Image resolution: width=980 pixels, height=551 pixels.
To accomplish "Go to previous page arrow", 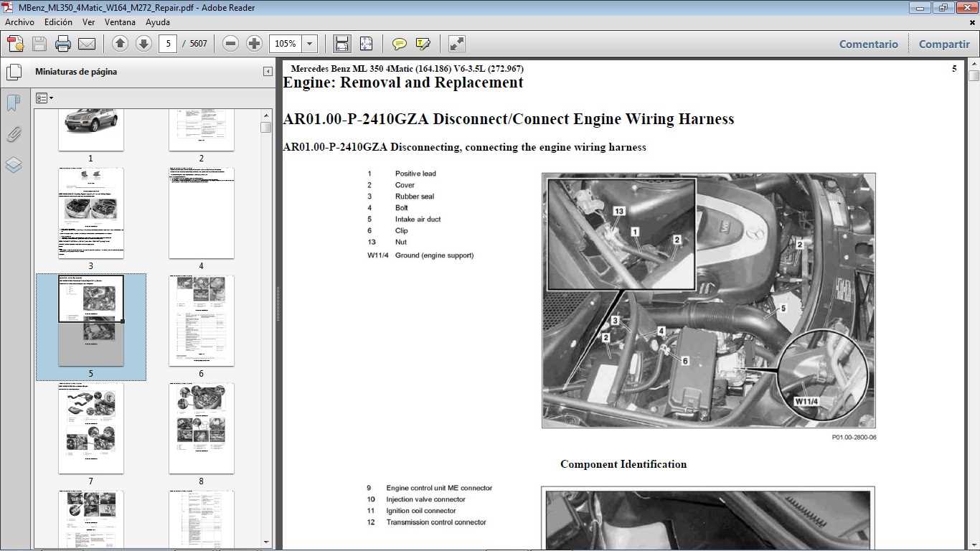I will coord(121,44).
